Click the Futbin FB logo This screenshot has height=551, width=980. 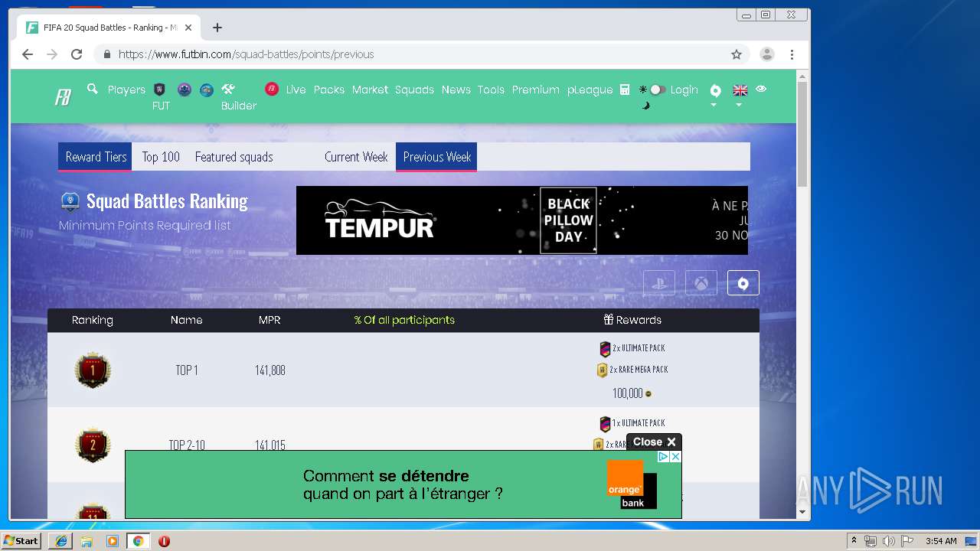point(63,98)
